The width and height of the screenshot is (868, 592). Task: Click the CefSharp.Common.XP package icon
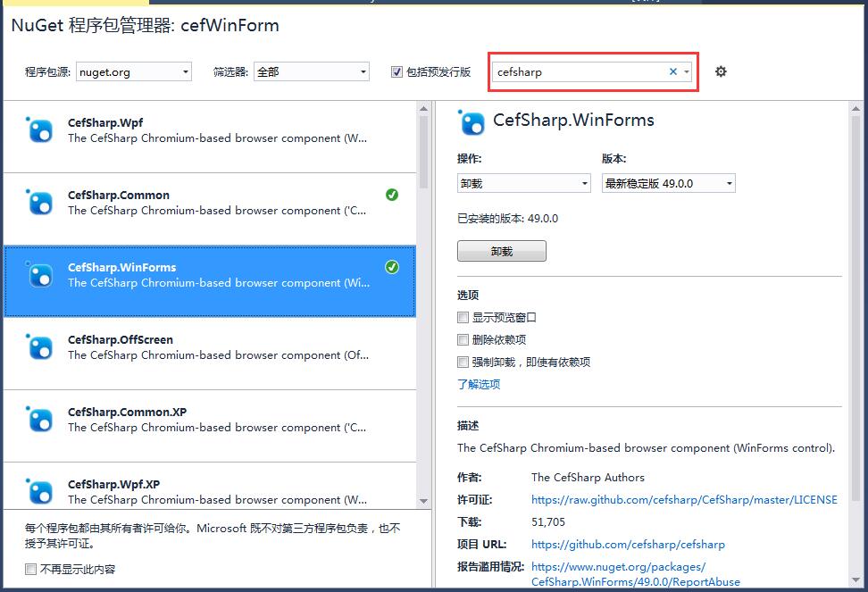[x=39, y=420]
